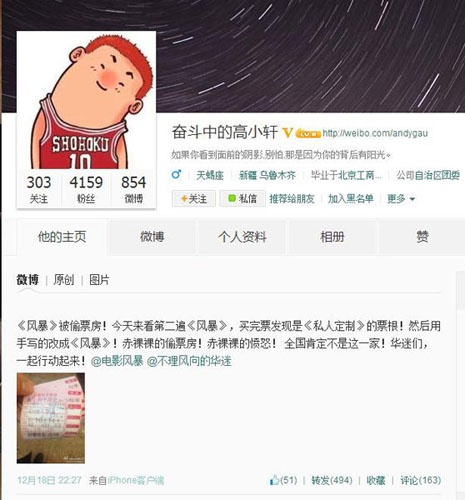Click the 关注 follow button
465x500 pixels.
[x=194, y=199]
